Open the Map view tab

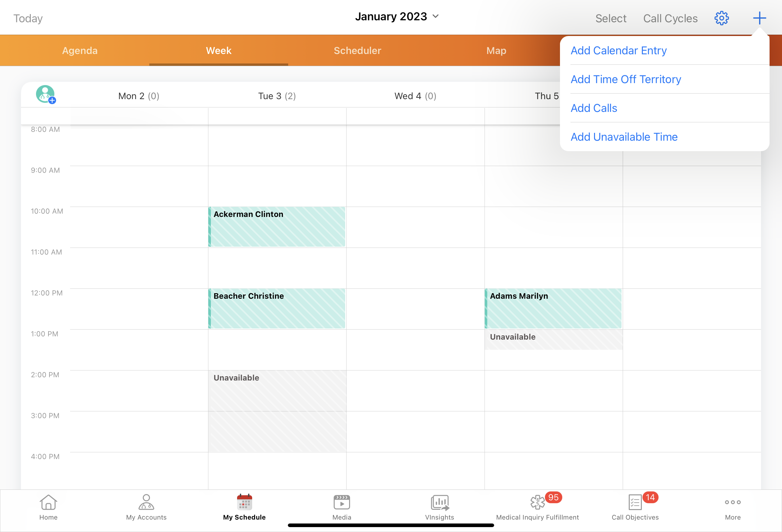(x=496, y=50)
